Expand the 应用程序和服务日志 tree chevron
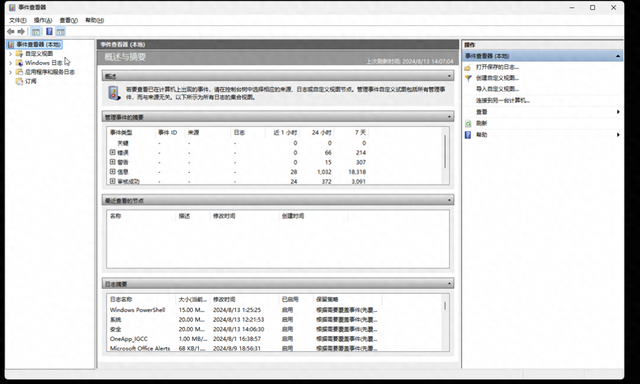This screenshot has height=384, width=640. click(11, 72)
